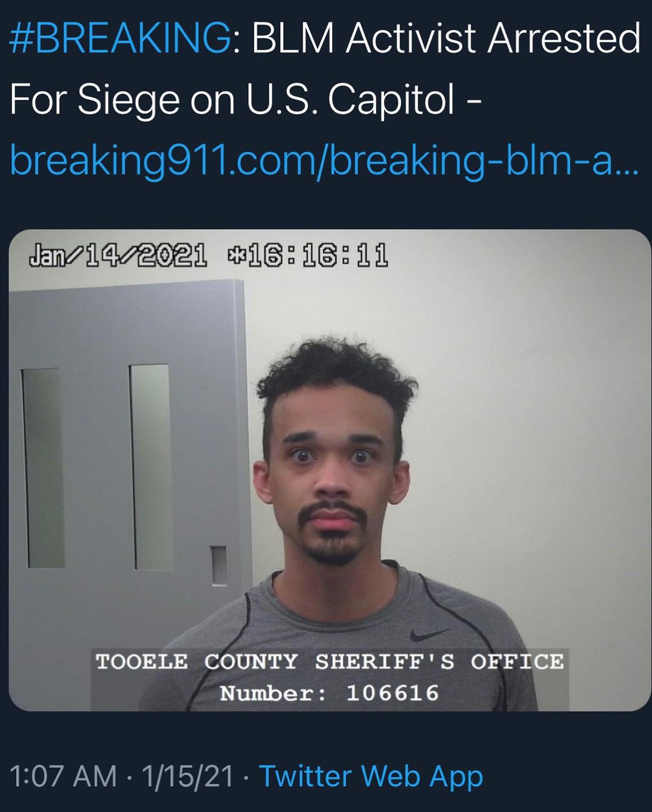Click the TOOELE COUNTY SHERIFF'S OFFICE caption
This screenshot has width=652, height=812.
pyautogui.click(x=330, y=662)
